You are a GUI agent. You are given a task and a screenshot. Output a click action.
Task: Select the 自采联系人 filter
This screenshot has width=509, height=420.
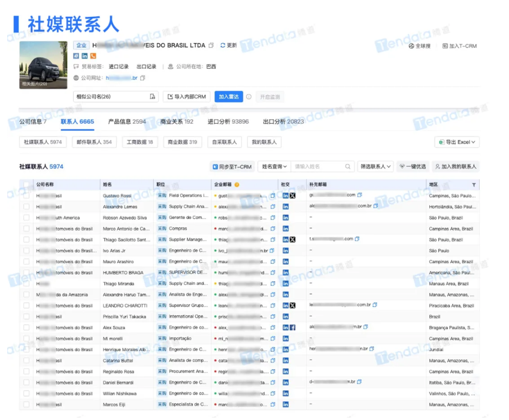coord(225,142)
